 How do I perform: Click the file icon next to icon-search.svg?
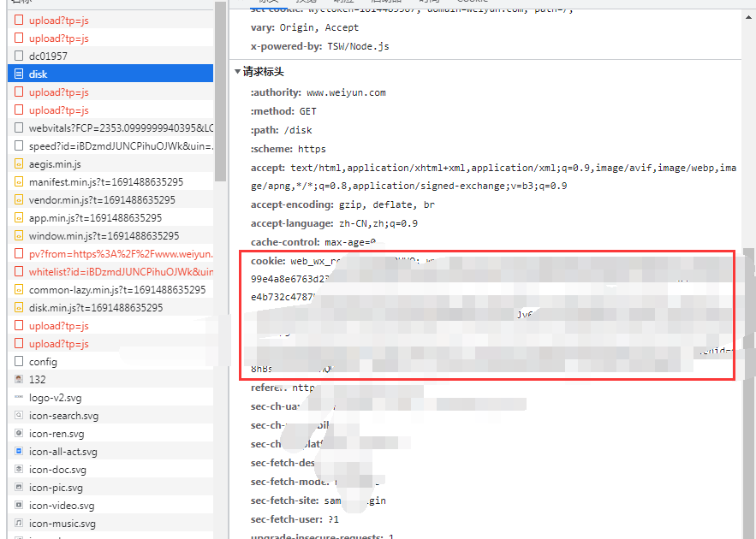pyautogui.click(x=19, y=416)
